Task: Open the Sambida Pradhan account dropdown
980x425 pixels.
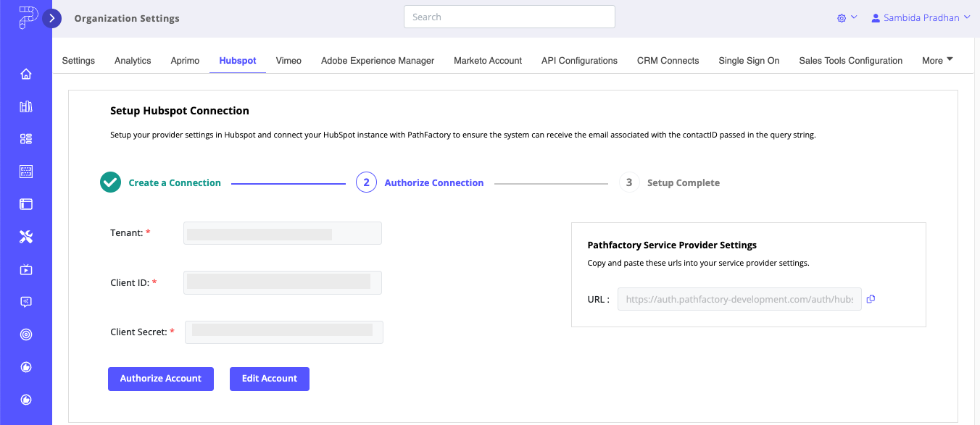Action: point(921,17)
